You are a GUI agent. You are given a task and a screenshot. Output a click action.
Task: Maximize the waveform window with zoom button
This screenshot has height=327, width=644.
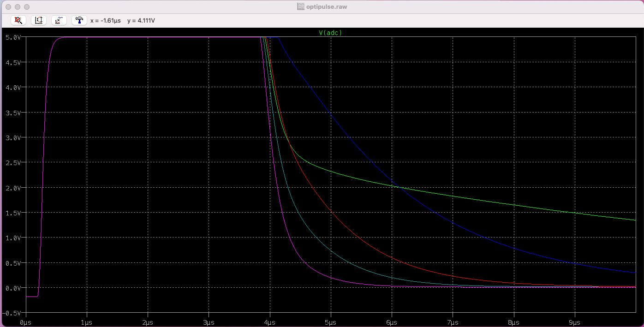pyautogui.click(x=27, y=7)
